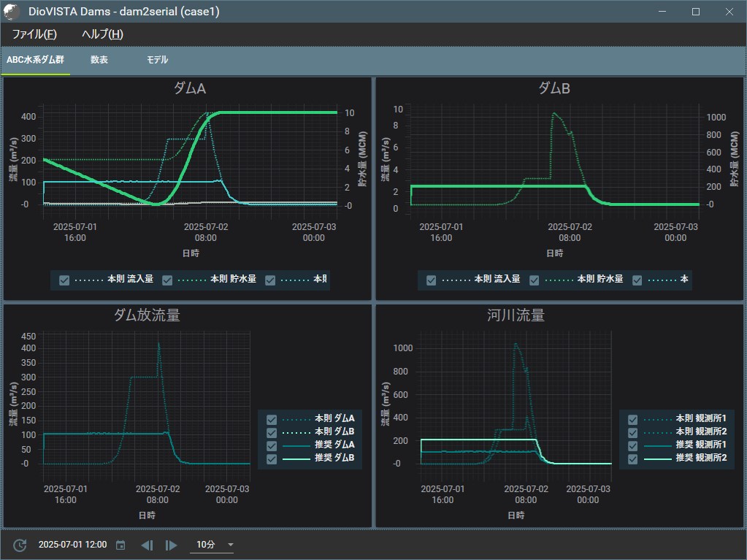Viewport: 747px width, 560px height.
Task: Toggle 本則 貯水量 checkbox in ダムB legend
Action: (x=535, y=280)
